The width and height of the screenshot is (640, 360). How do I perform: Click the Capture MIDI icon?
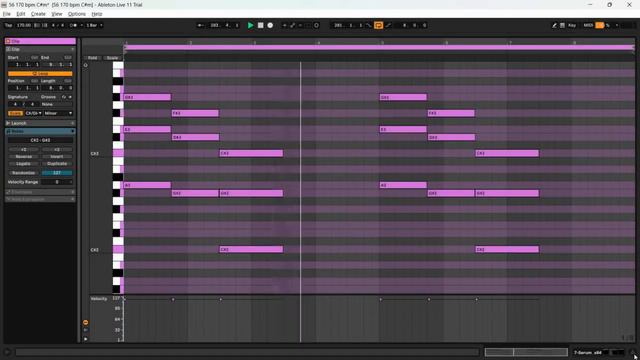point(308,25)
